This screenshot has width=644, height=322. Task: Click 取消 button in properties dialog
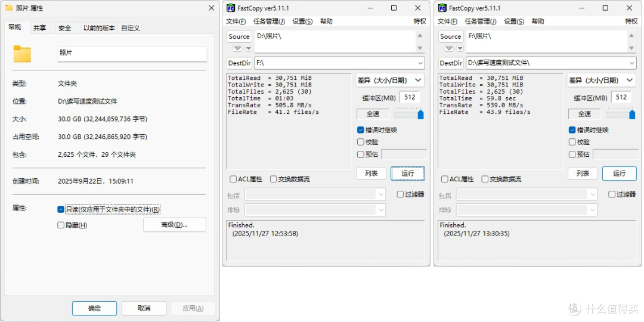144,308
